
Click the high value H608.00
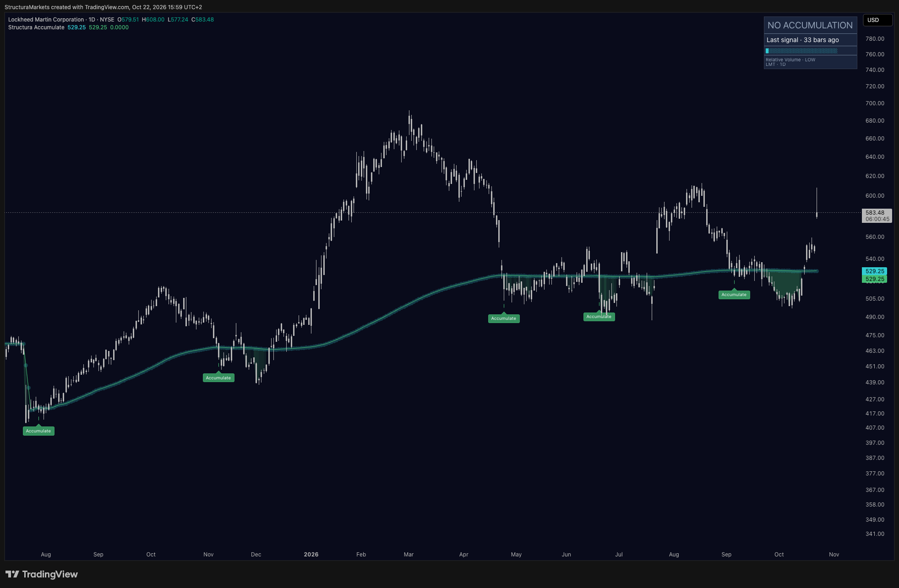point(153,20)
